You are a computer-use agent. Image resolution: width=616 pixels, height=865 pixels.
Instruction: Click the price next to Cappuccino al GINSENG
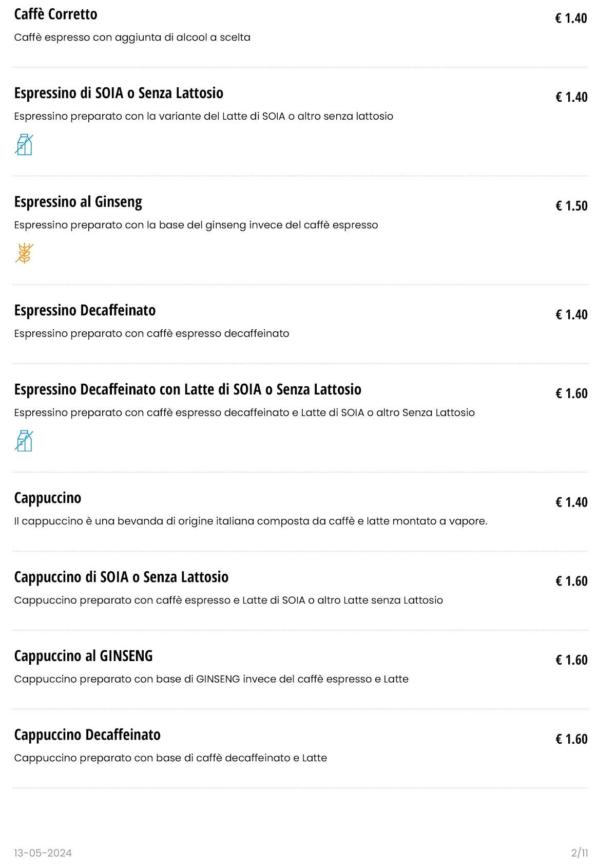(x=571, y=660)
